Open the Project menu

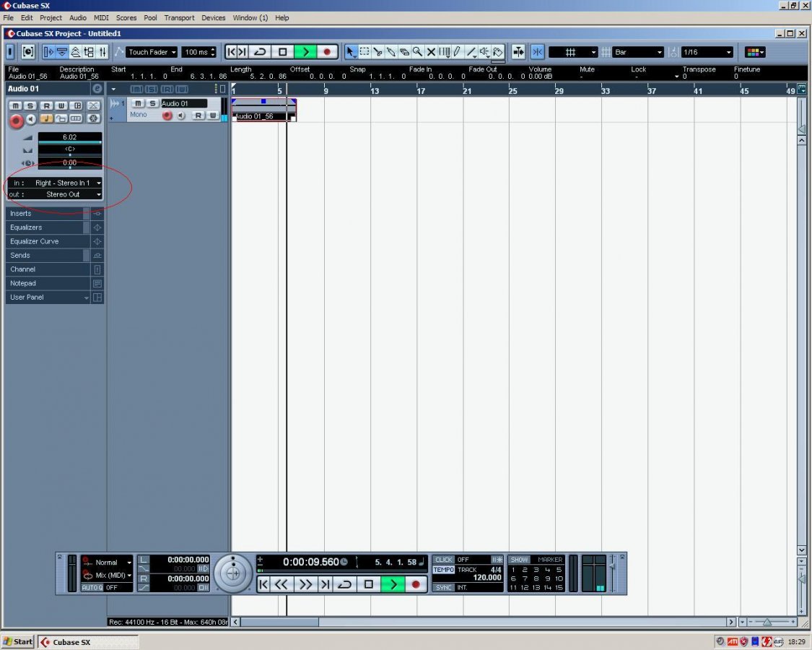pyautogui.click(x=51, y=17)
